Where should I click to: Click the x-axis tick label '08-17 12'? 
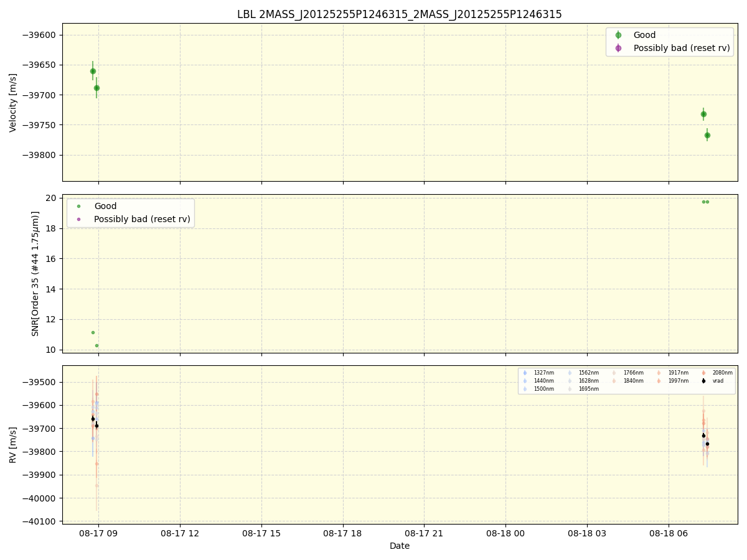(x=180, y=533)
